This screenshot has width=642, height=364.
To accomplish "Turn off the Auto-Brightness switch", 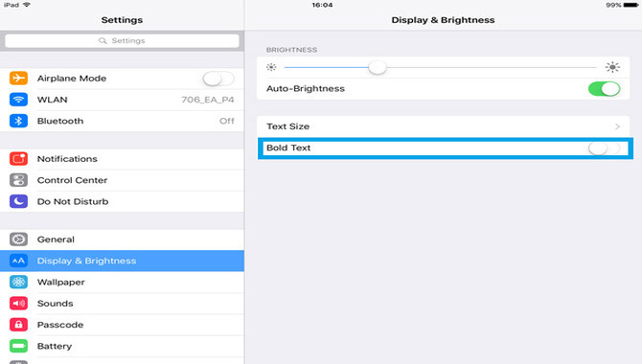I will click(x=605, y=88).
